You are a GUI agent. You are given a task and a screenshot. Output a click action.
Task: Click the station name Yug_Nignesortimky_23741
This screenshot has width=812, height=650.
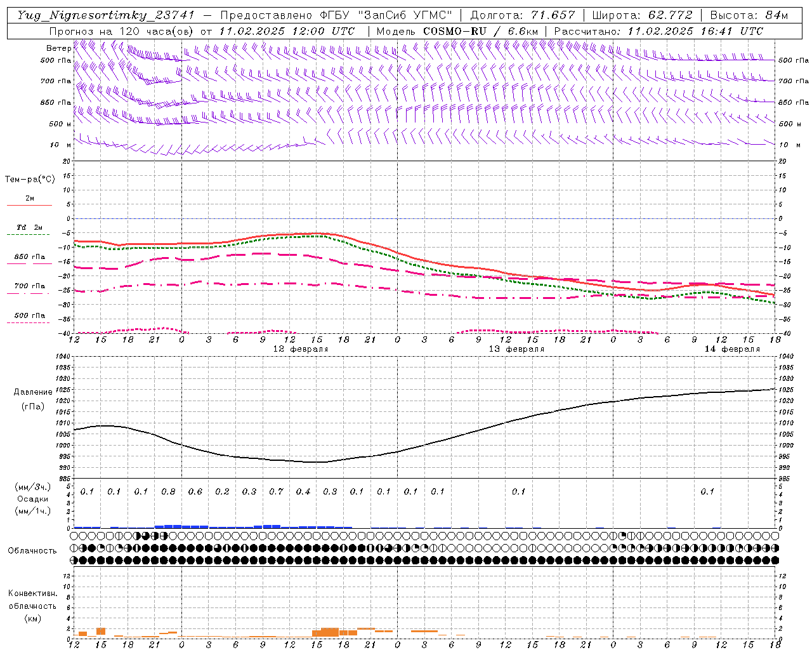click(105, 16)
